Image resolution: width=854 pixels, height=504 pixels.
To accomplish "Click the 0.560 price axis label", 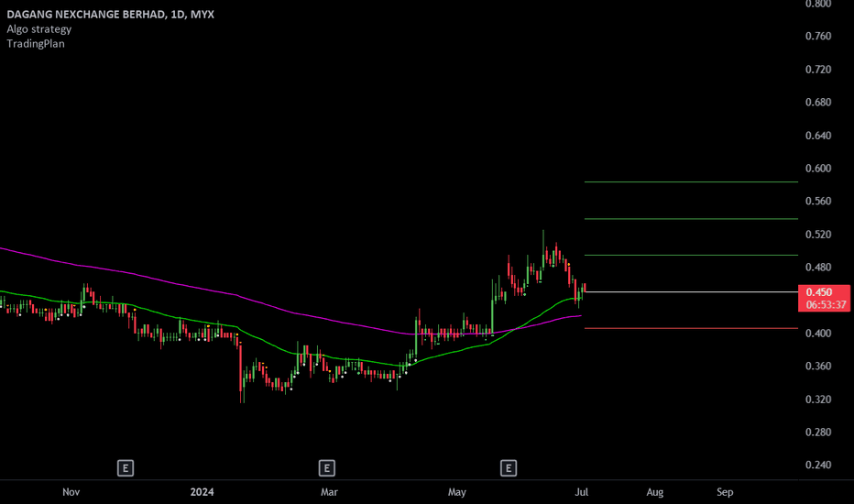I will [818, 201].
